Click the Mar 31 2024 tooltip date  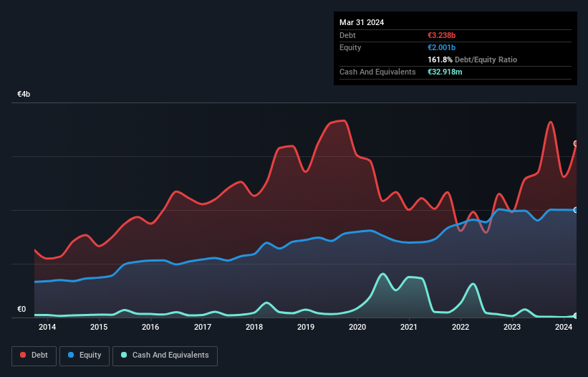(362, 22)
